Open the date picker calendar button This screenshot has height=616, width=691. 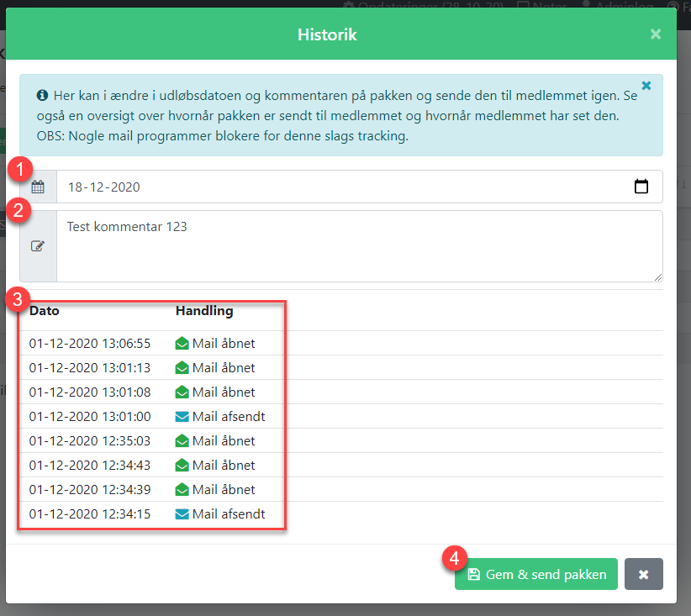(x=641, y=187)
